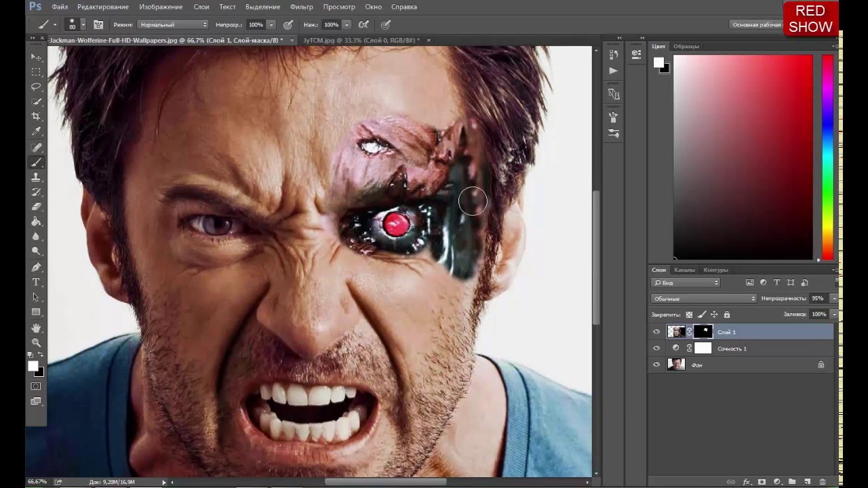Image resolution: width=868 pixels, height=488 pixels.
Task: Select the Spot Healing Brush tool
Action: (36, 147)
